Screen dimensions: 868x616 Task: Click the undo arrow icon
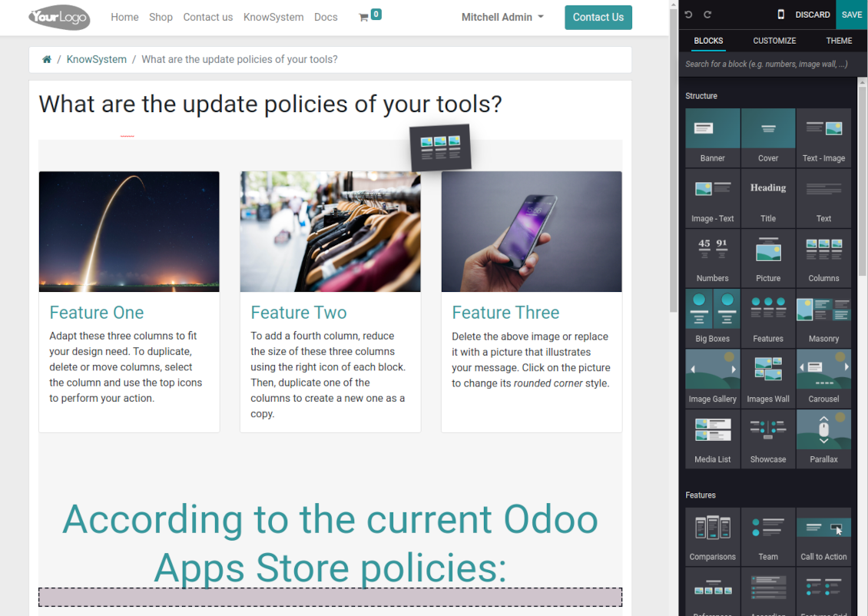coord(688,15)
